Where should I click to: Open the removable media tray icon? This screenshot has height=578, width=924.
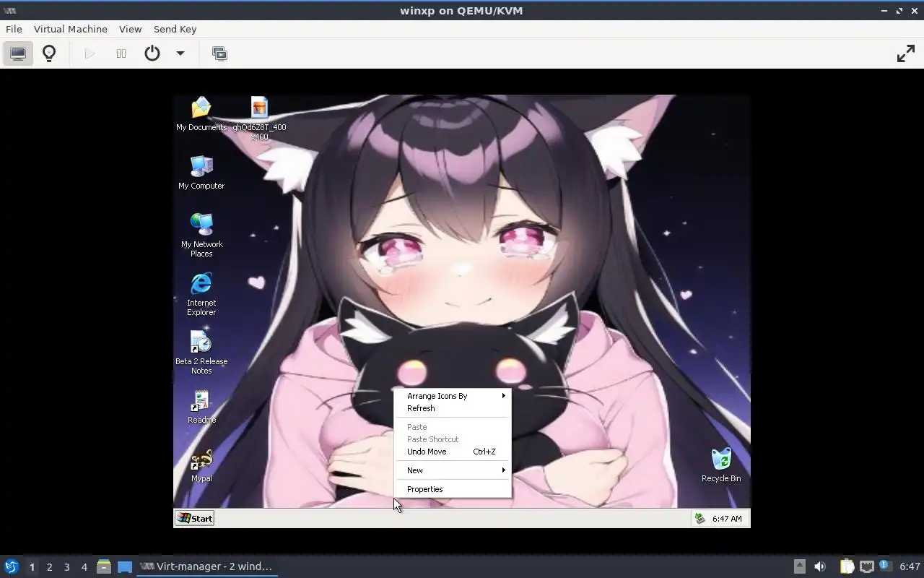(x=799, y=566)
